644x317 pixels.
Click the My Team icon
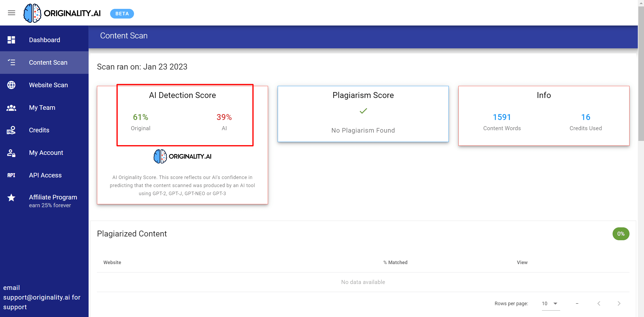click(x=11, y=107)
